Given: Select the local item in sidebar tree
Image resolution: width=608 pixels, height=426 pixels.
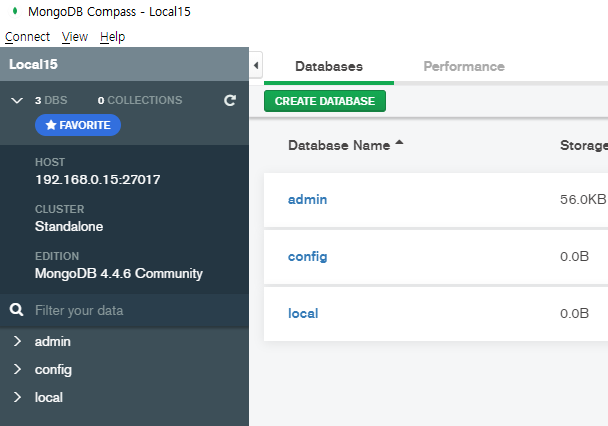Looking at the screenshot, I should (x=48, y=397).
